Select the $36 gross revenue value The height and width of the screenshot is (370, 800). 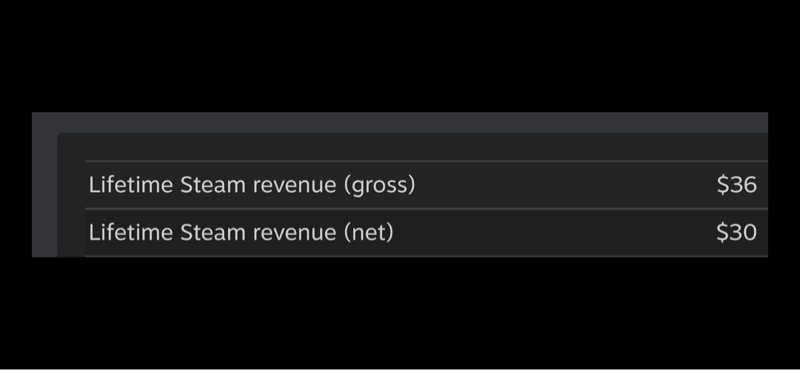coord(737,185)
